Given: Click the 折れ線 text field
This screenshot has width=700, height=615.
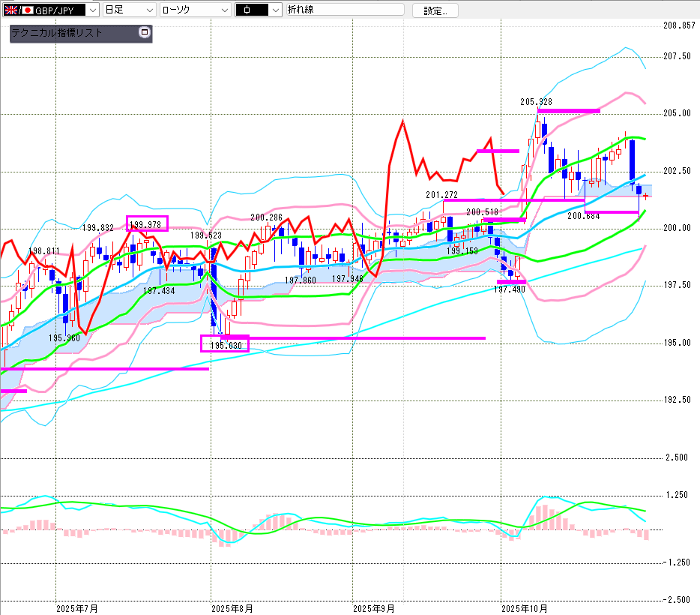Looking at the screenshot, I should click(344, 10).
